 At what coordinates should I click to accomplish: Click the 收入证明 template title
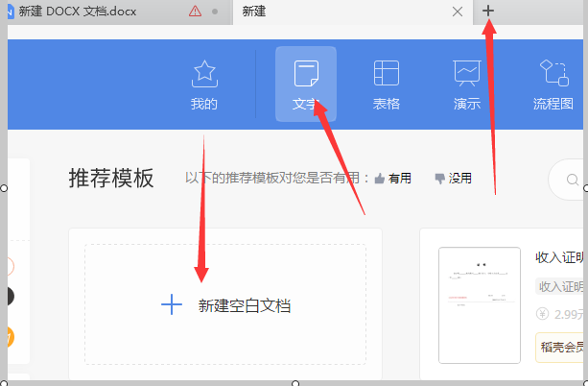[x=559, y=257]
